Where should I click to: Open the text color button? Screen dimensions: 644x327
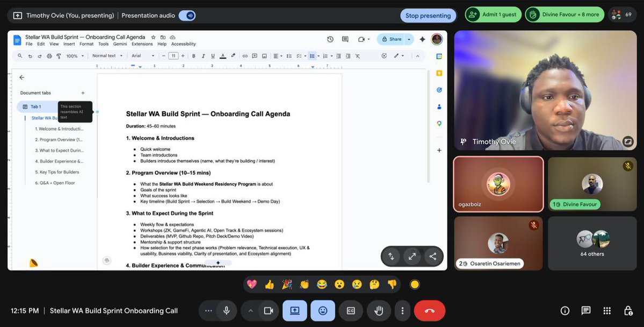222,56
